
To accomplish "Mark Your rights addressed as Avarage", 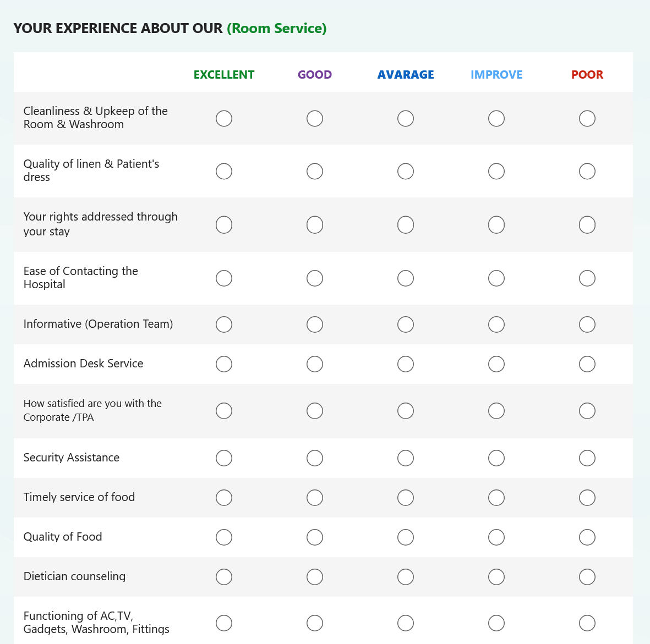I will [406, 225].
